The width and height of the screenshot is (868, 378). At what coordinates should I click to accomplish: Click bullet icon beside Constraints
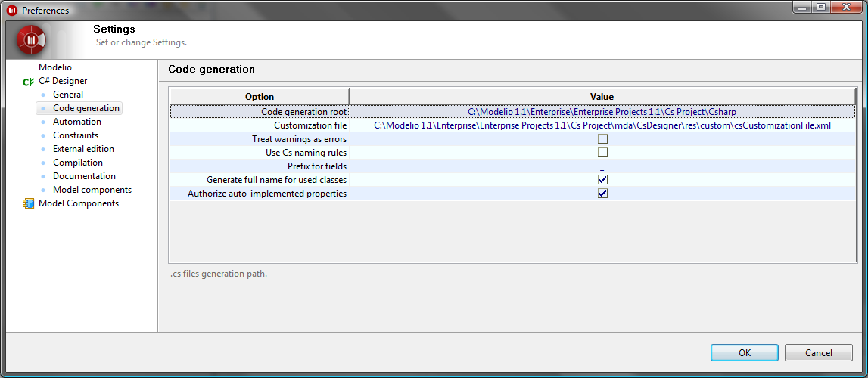(x=43, y=136)
